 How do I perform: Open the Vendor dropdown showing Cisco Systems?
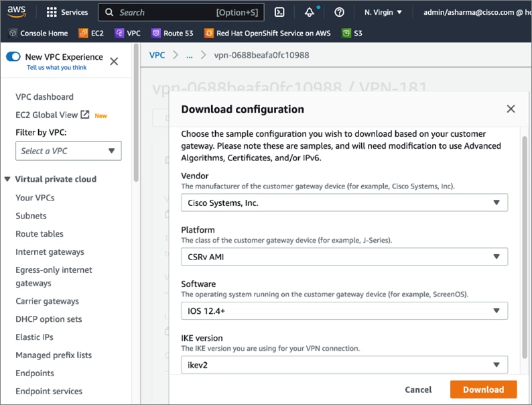pyautogui.click(x=344, y=202)
